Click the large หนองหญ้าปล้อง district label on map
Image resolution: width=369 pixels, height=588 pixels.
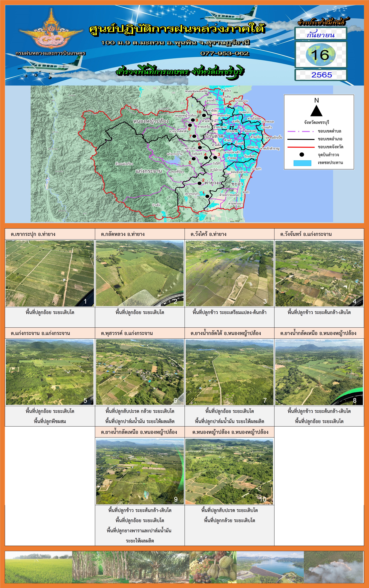click(x=151, y=121)
